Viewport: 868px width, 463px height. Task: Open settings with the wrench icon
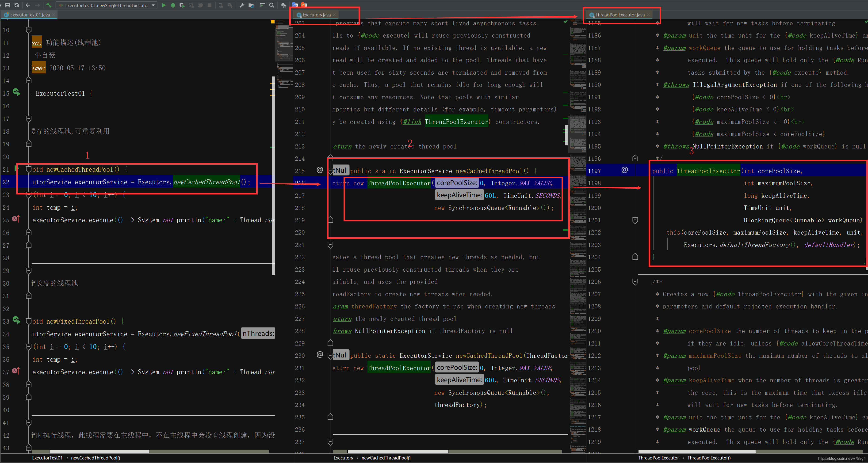click(242, 5)
